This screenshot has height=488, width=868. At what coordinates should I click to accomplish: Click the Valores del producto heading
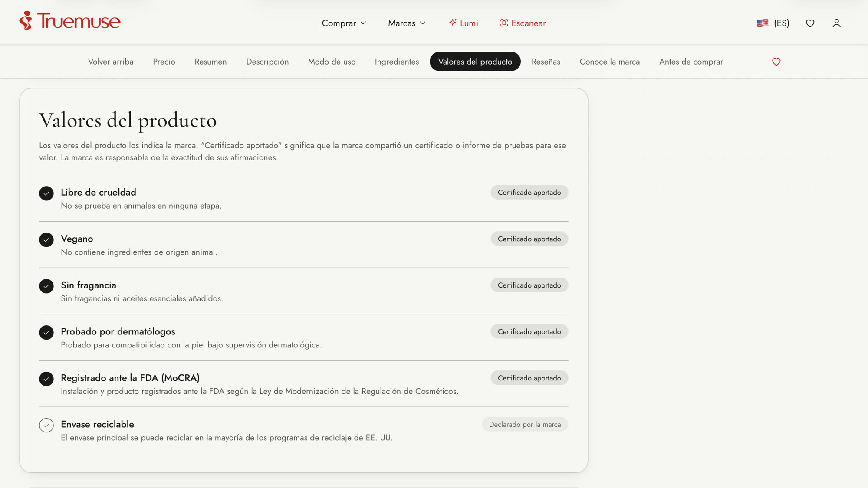pos(128,120)
